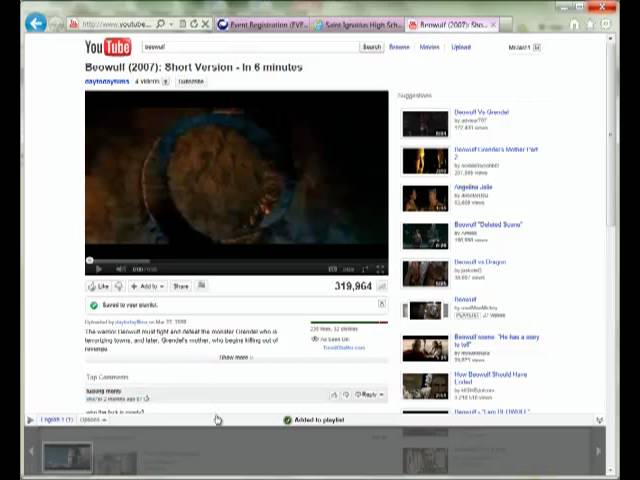Close the Beowulf (2007) tab with its X
The height and width of the screenshot is (480, 640).
493,25
